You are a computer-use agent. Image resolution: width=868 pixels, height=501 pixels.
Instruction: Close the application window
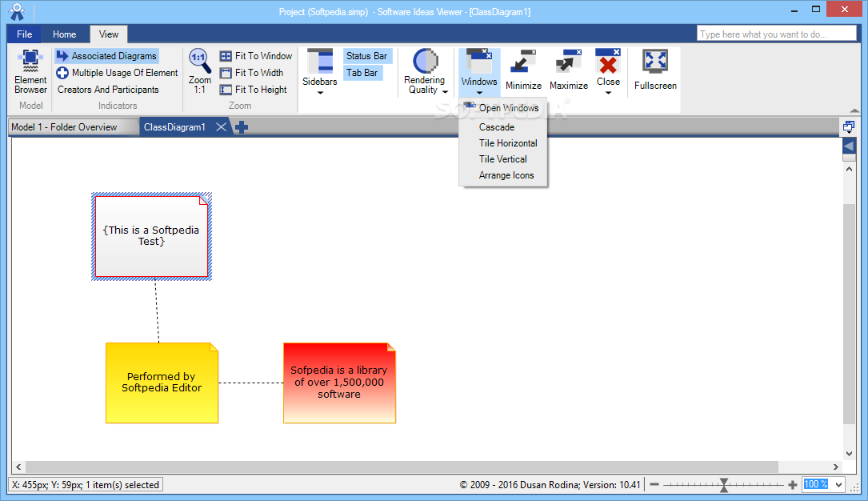coord(845,10)
